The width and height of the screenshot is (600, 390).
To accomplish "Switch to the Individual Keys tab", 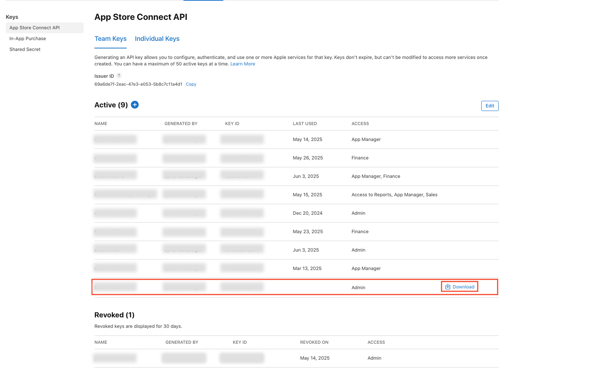I will [x=157, y=39].
